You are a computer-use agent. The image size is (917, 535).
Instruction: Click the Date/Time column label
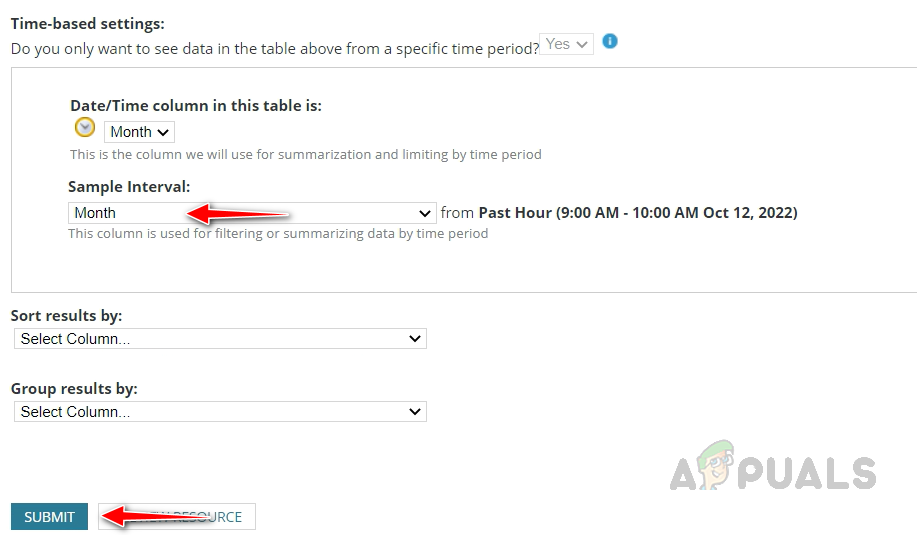click(196, 105)
